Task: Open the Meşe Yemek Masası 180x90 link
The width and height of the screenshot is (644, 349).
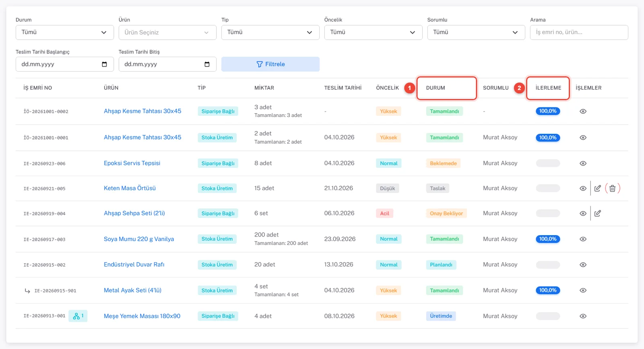Action: (142, 316)
